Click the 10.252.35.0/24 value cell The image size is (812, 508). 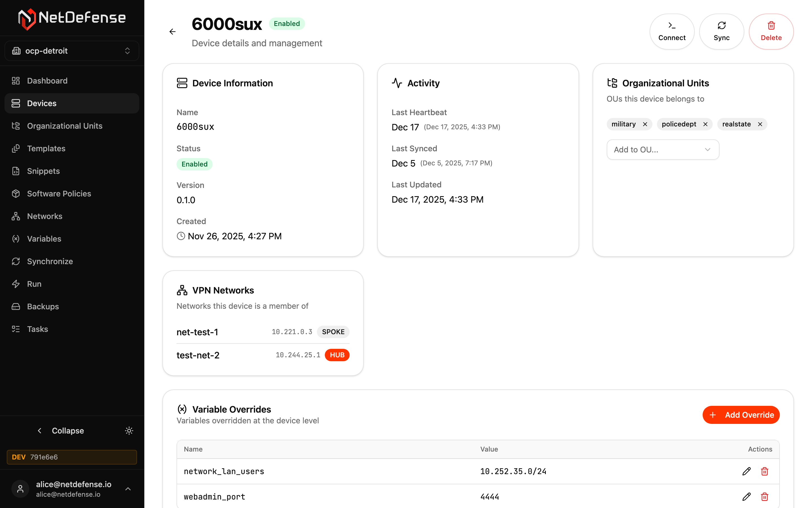pos(513,471)
